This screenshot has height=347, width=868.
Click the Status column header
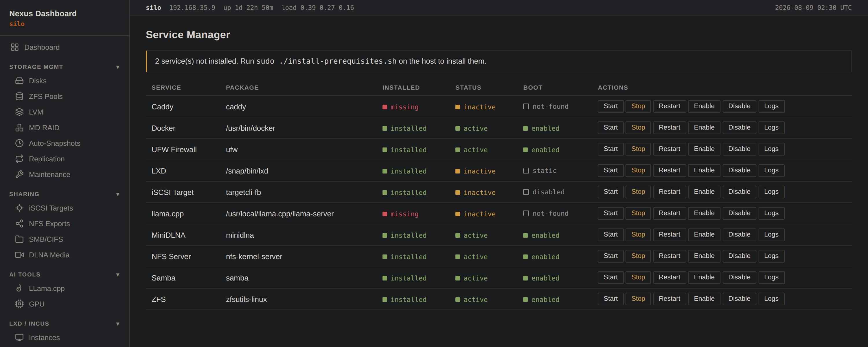[x=468, y=88]
